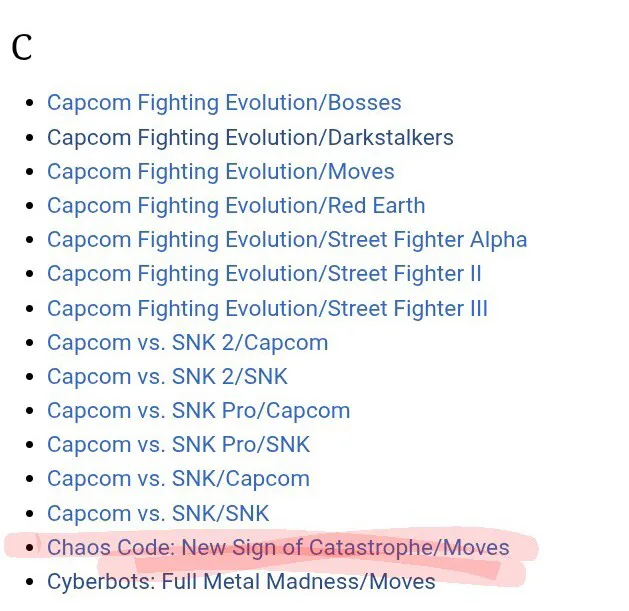Open Capcom vs. SNK 2/Capcom link
Viewport: 629px width, 611px height.
187,342
